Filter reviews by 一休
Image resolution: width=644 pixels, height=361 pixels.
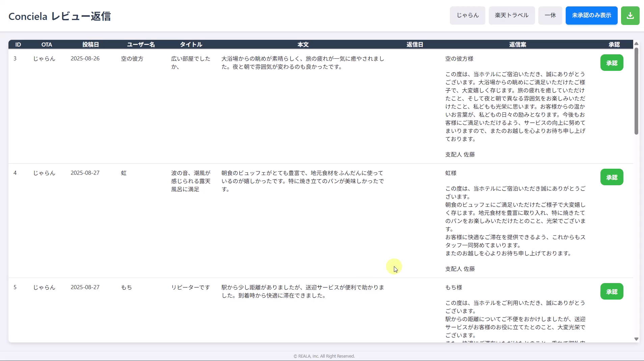[550, 16]
